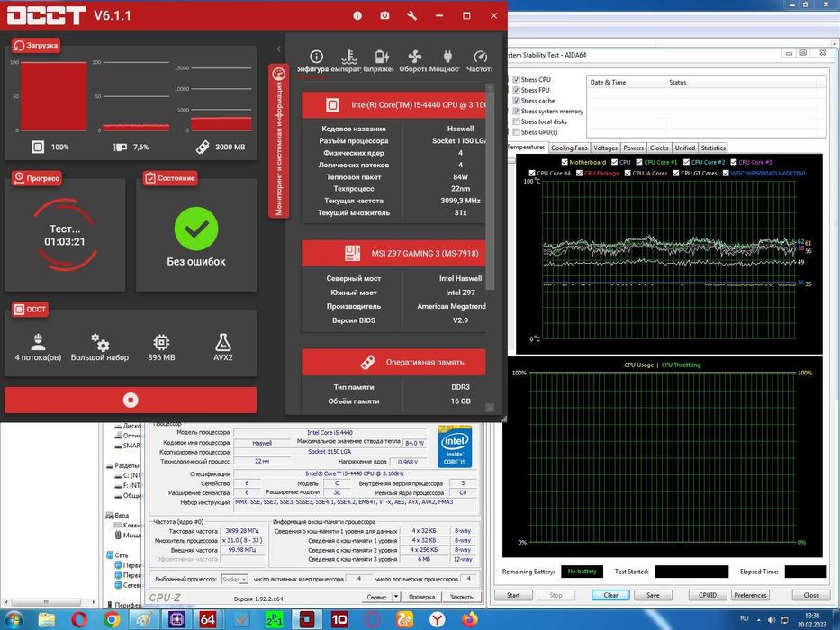Open Выбранный процессор Socket dropdown
The width and height of the screenshot is (840, 630).
click(235, 579)
